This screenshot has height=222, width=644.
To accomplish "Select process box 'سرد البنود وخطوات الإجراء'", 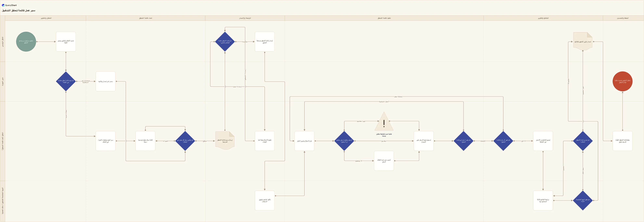I will [105, 141].
